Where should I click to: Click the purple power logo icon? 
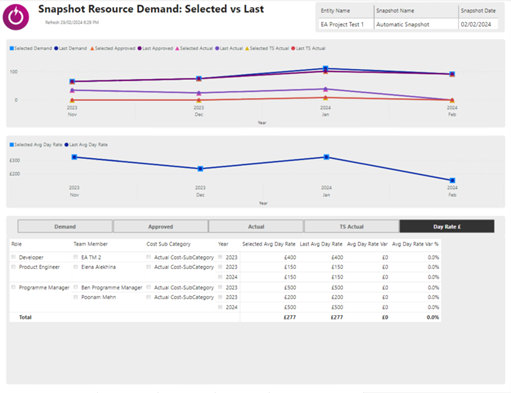[16, 17]
